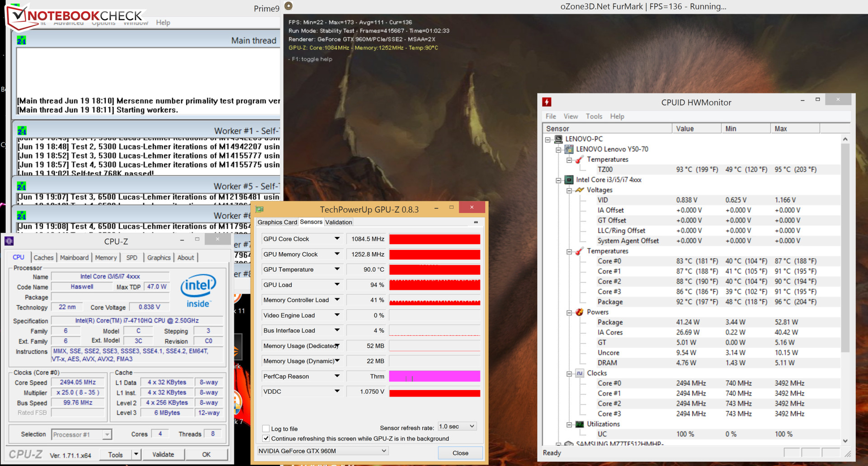Click the HWMonitor lightning bolt app icon
The height and width of the screenshot is (466, 868).
coord(547,102)
